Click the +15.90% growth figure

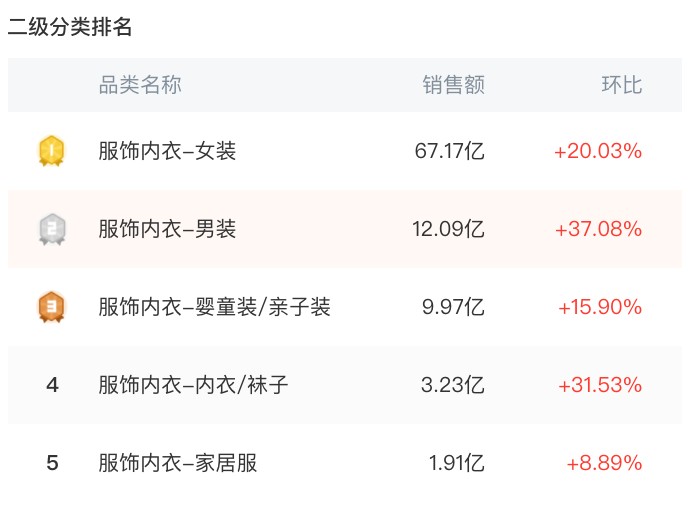pos(600,307)
